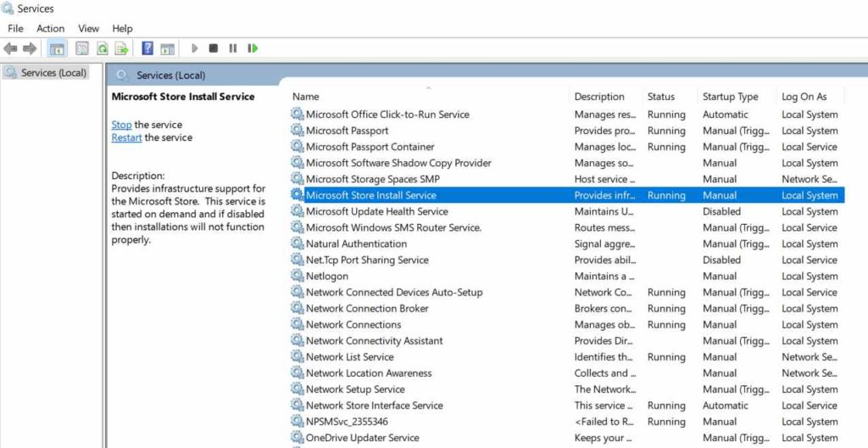Click gear icon next to Microsoft Passport Container
The height and width of the screenshot is (448, 868).
(x=298, y=147)
